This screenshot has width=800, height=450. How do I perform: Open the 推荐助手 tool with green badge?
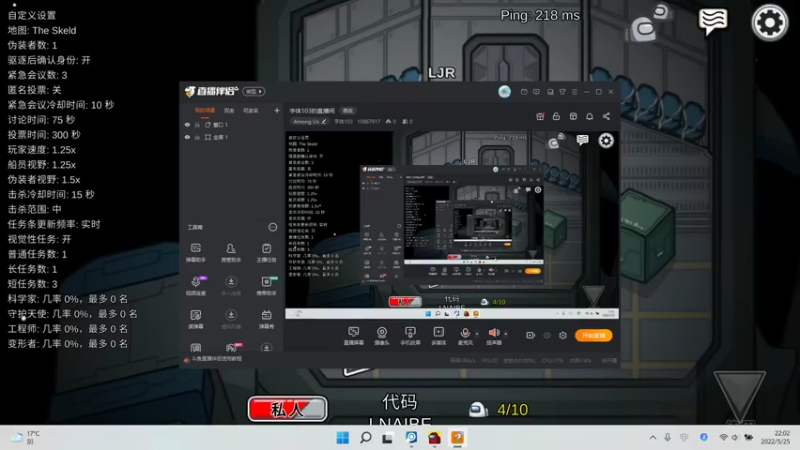coord(266,286)
